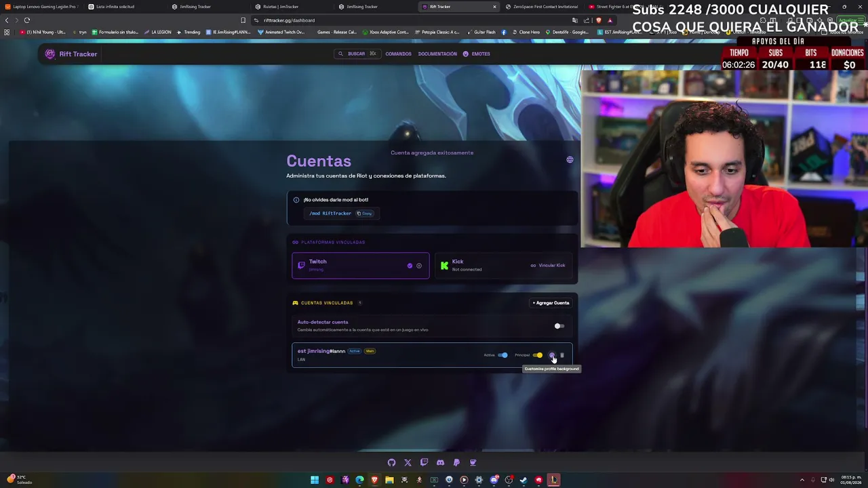
Task: Open the COMANDOS nav item
Action: tap(398, 54)
